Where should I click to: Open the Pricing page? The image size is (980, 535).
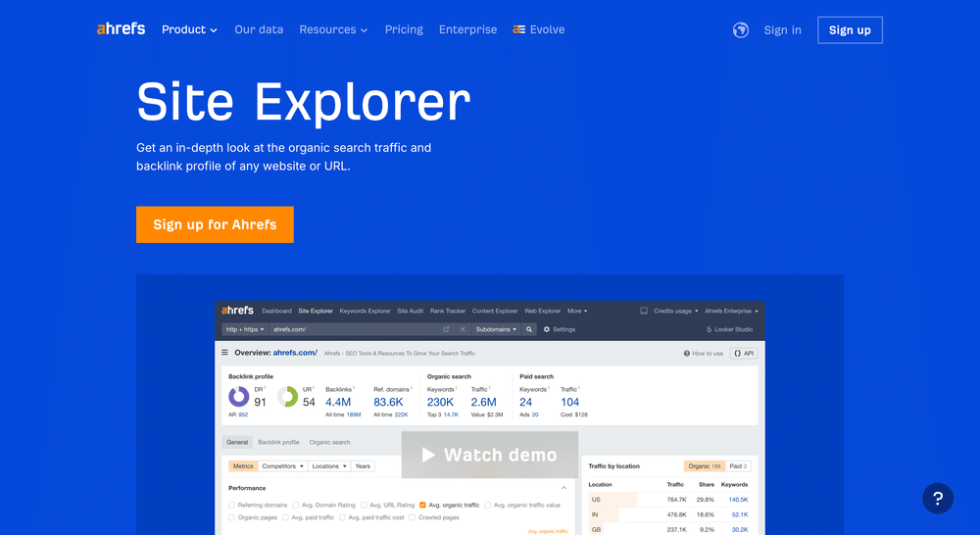pyautogui.click(x=404, y=29)
